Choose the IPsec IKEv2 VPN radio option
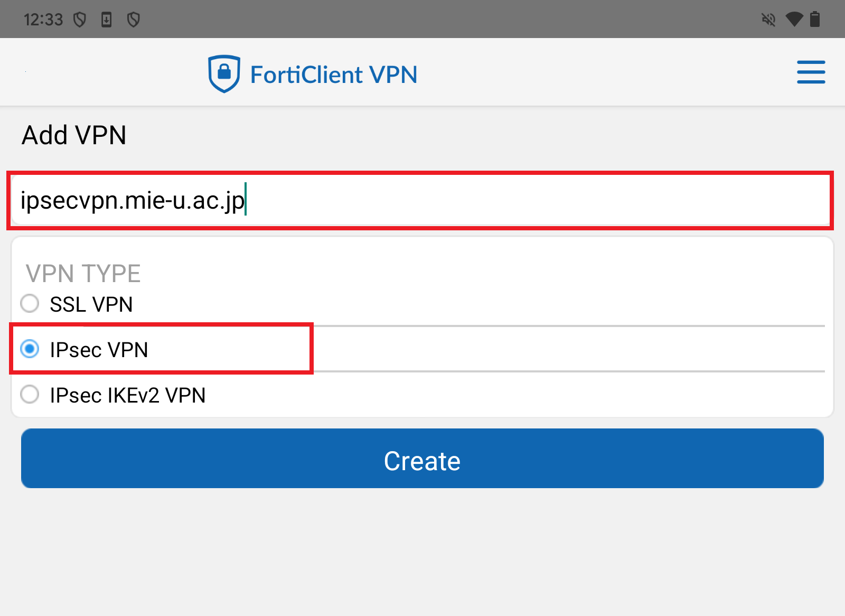This screenshot has height=616, width=845. (30, 395)
